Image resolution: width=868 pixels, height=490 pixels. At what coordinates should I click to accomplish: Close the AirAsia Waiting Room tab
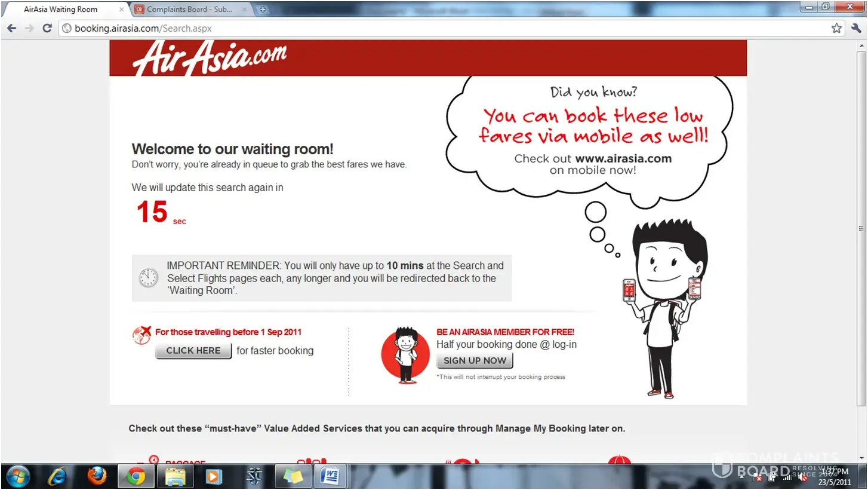tap(122, 10)
